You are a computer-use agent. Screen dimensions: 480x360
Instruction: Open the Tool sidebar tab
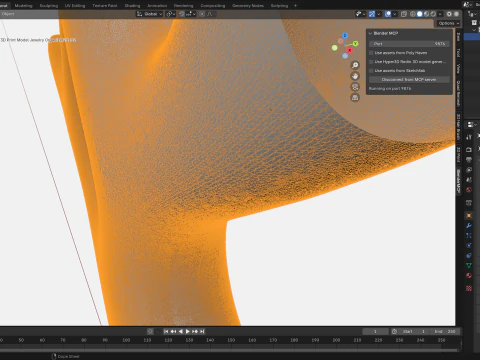[x=458, y=52]
